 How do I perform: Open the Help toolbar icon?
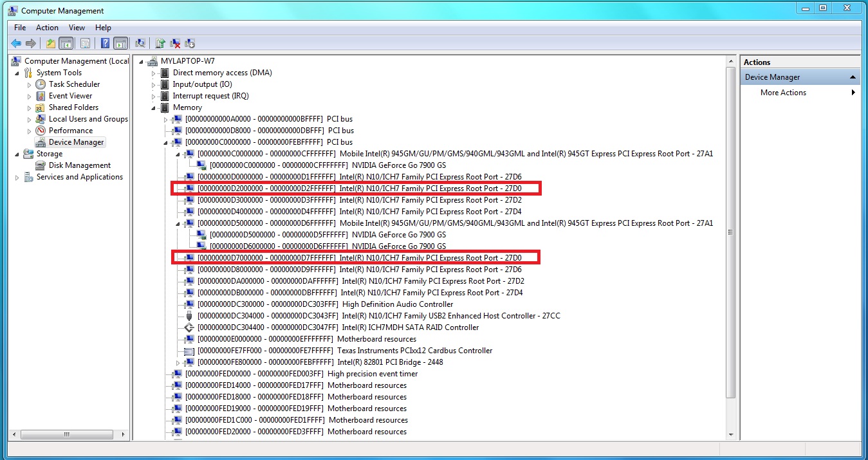pos(106,44)
